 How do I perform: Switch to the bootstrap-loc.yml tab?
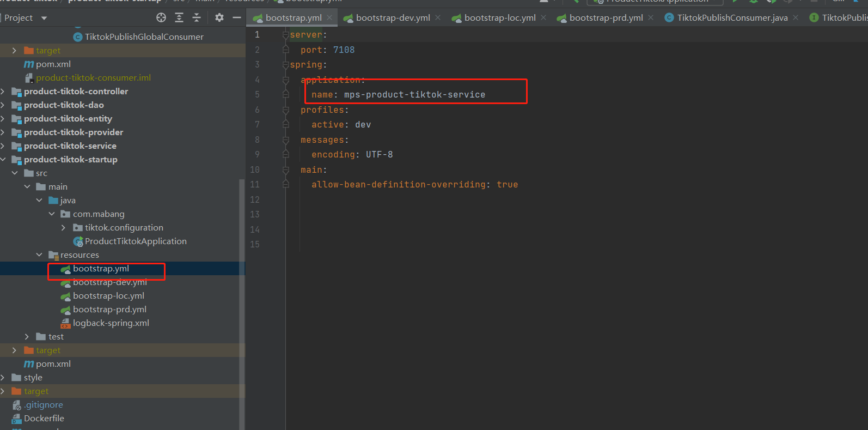499,18
